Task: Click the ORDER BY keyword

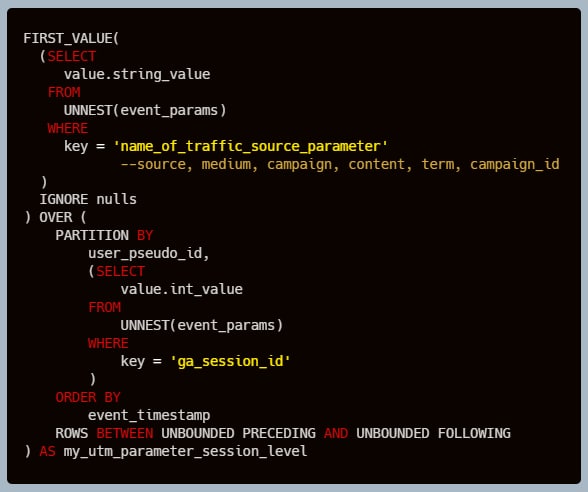Action: [x=88, y=397]
